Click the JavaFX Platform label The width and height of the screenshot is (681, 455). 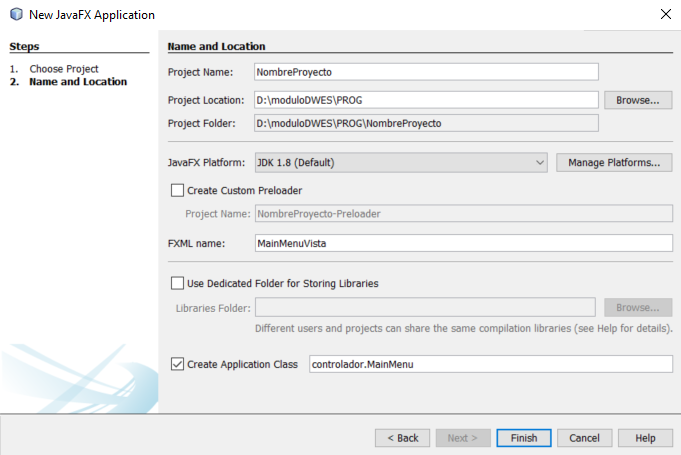(206, 163)
